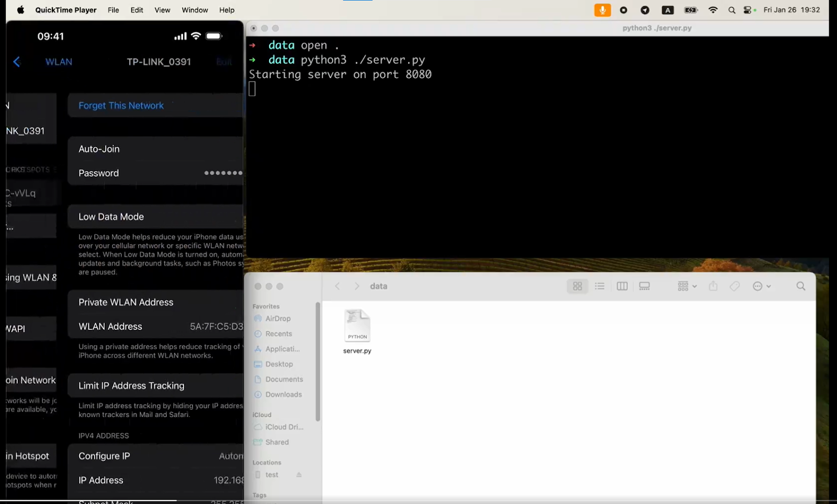Viewport: 837px width, 504px height.
Task: Tap the Private WLAN Address row
Action: [x=155, y=302]
